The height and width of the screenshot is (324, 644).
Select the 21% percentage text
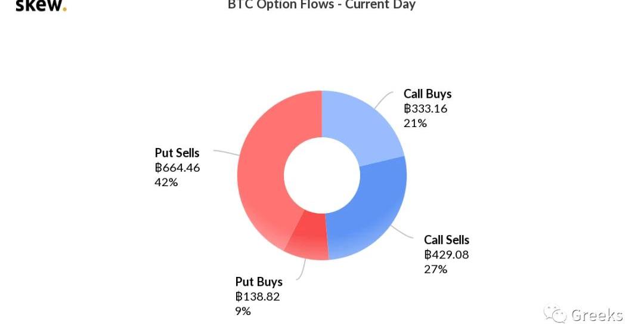415,124
